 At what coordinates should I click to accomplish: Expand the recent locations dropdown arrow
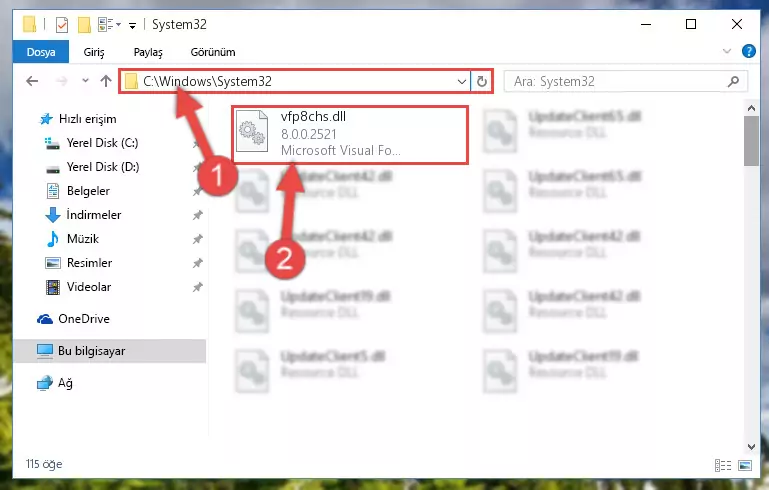(85, 80)
